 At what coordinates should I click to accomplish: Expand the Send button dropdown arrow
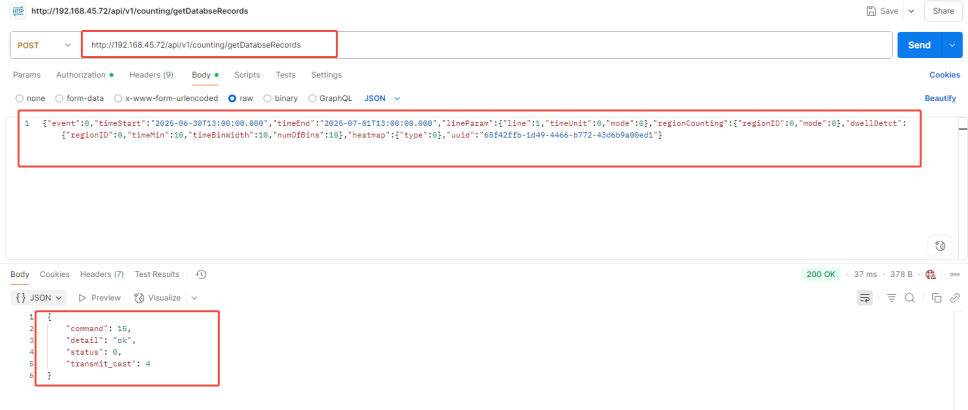(x=951, y=45)
